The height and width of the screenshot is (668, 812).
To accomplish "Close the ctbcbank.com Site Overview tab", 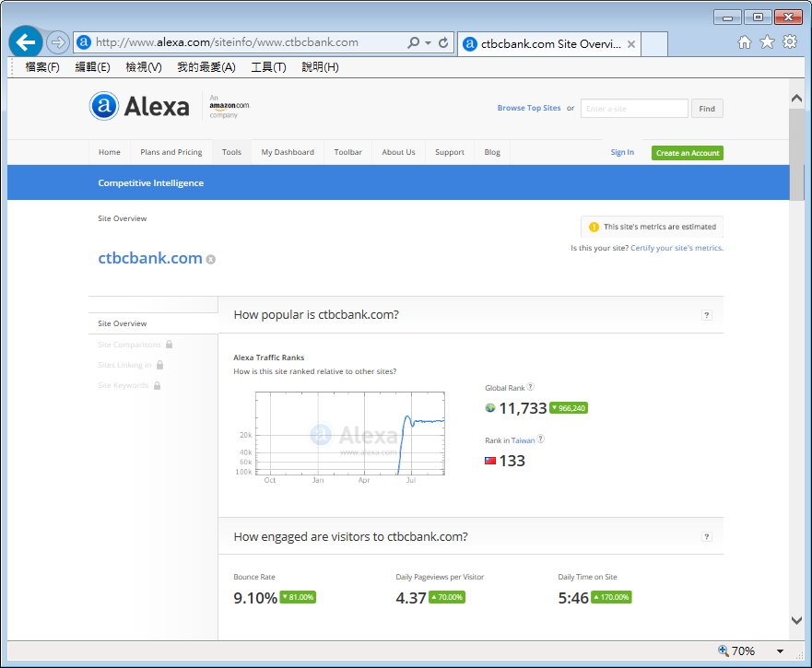I will (631, 44).
